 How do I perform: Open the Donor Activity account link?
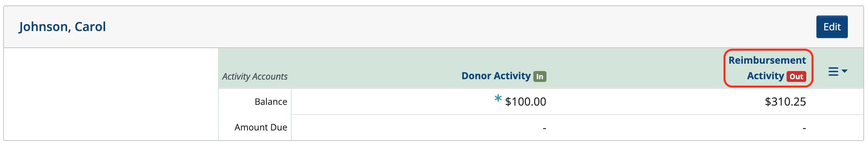point(496,76)
